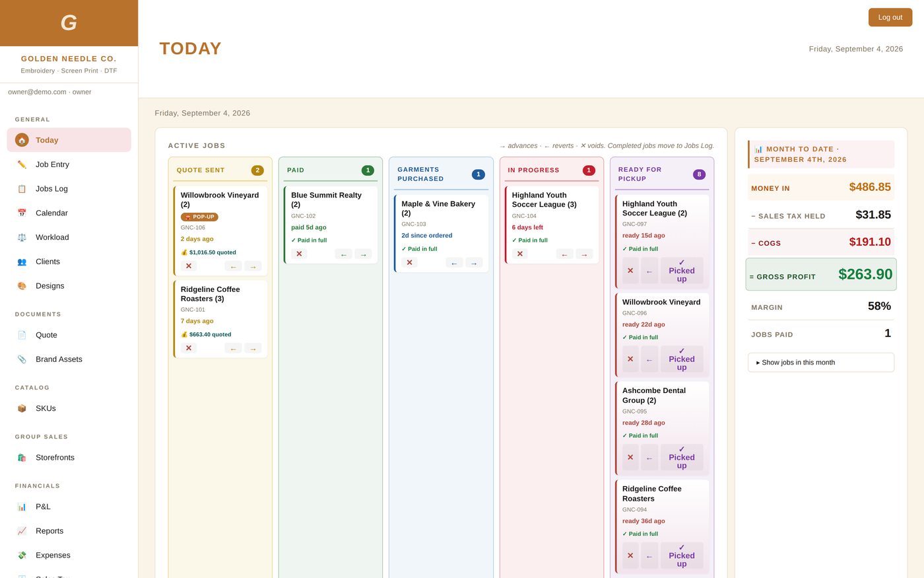Click the SKUs box icon

(x=22, y=408)
